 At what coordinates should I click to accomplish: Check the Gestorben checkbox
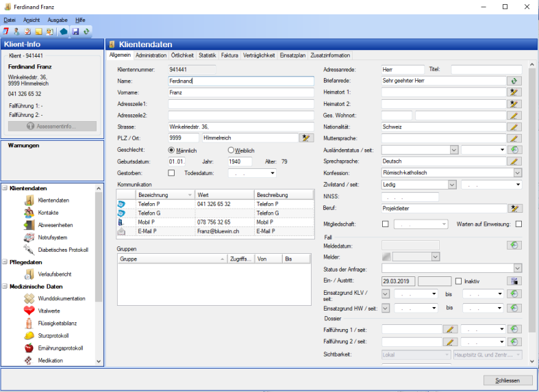click(171, 173)
